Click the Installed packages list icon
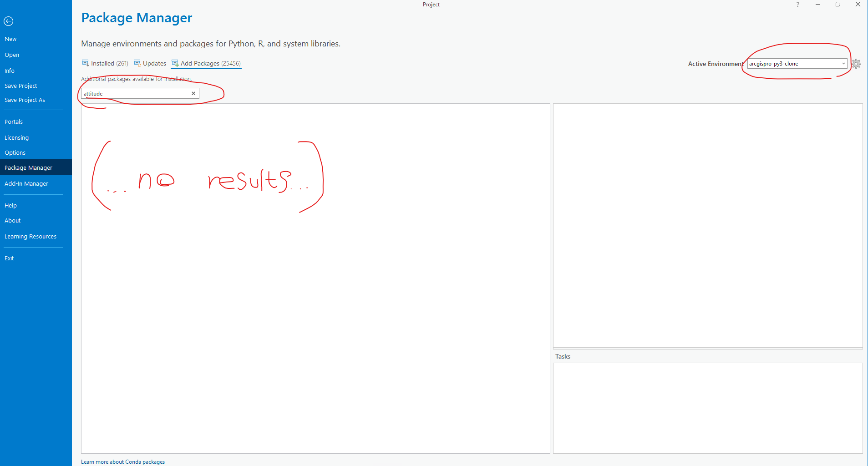The height and width of the screenshot is (466, 868). click(x=85, y=63)
